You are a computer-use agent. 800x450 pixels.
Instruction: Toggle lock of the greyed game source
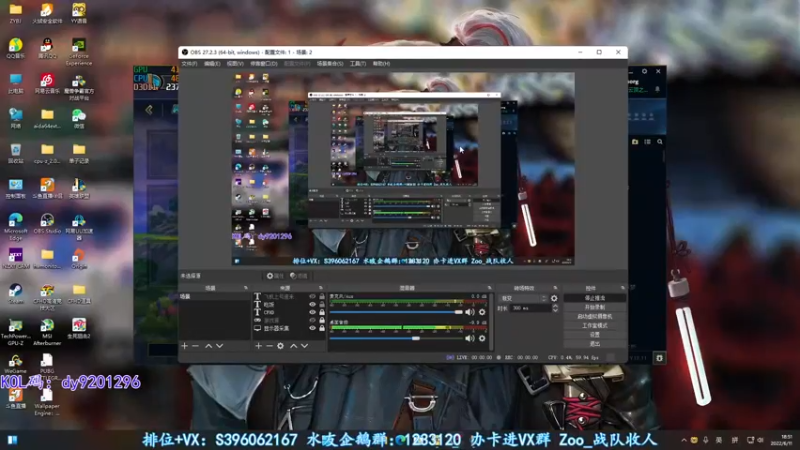322,320
